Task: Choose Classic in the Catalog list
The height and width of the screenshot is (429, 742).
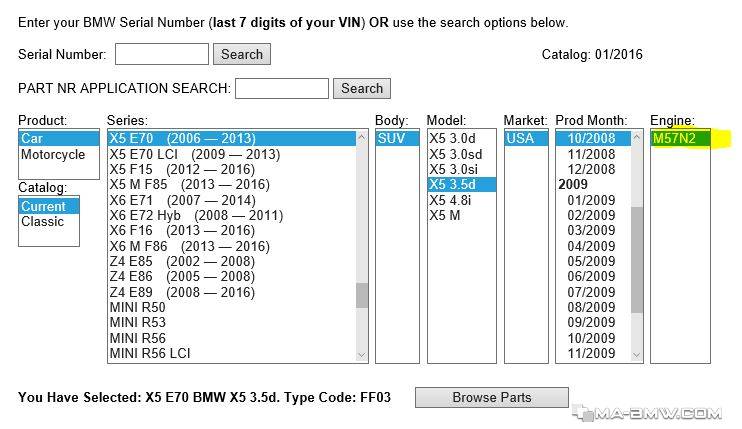Action: point(49,221)
